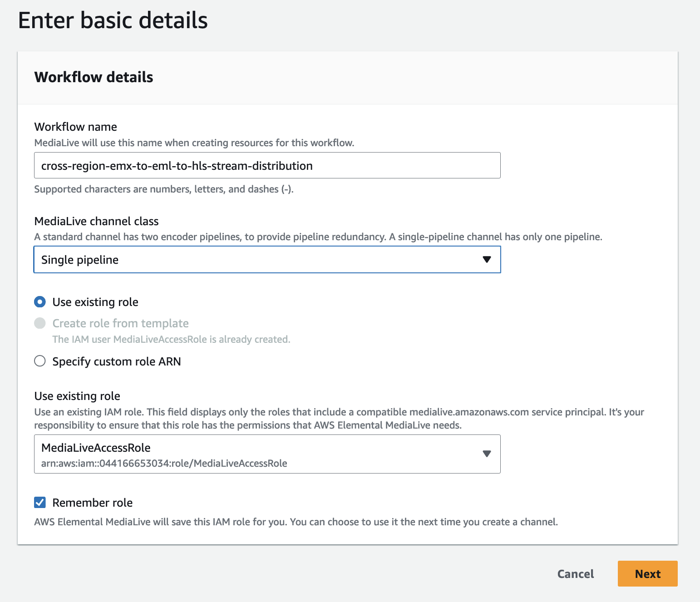Click the Workflow name text field

tap(267, 166)
